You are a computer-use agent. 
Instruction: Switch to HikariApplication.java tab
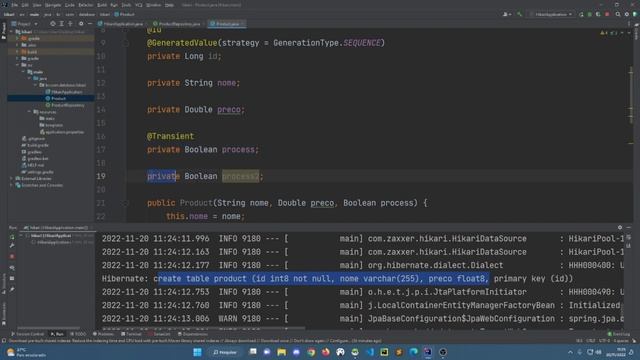(121, 24)
